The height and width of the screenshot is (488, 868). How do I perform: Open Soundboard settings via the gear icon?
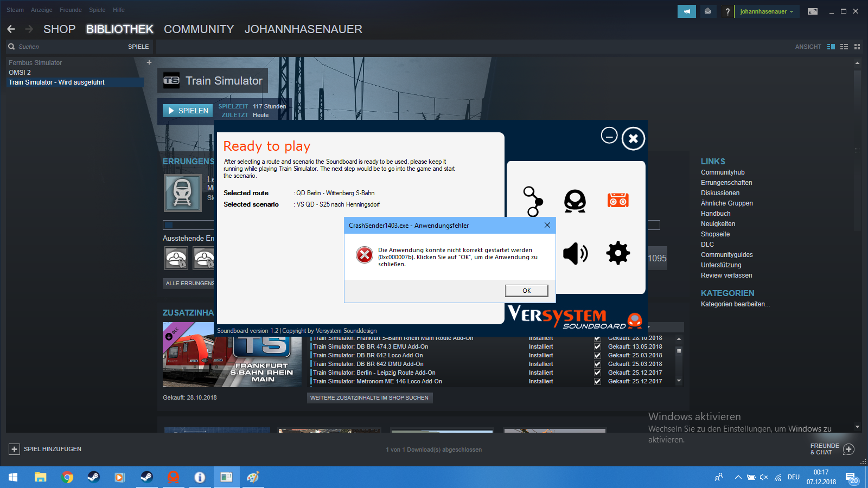pos(618,253)
